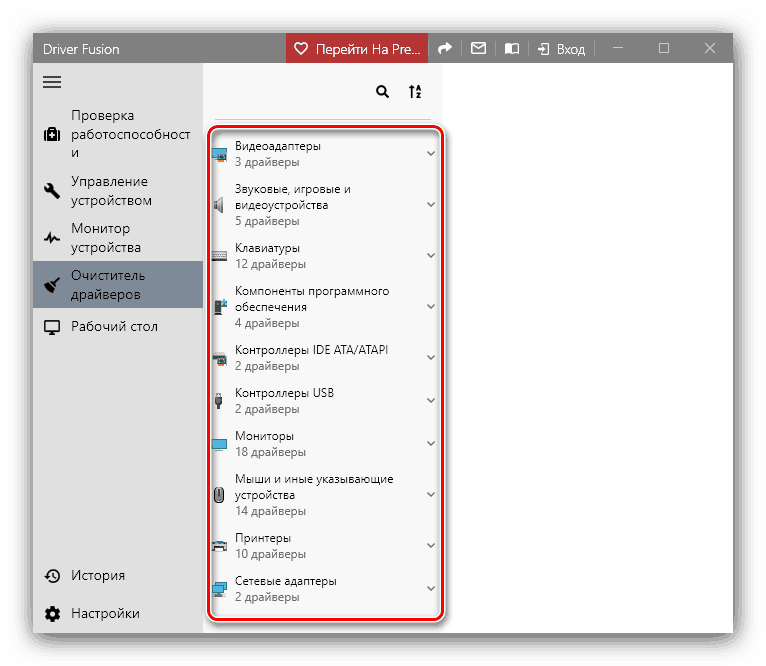Viewport: 766px width, 666px height.
Task: Click the IDE ATA/ATAPI controllers icon
Action: (220, 359)
